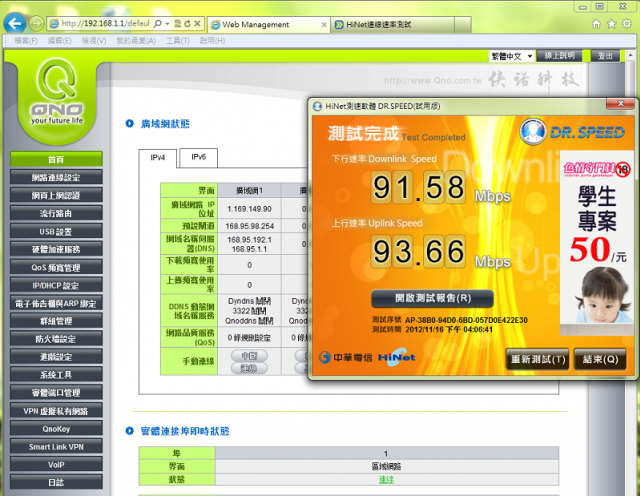Click the 學生專案 50元 ad banner
Screen dimensions: 640x496
[x=597, y=243]
